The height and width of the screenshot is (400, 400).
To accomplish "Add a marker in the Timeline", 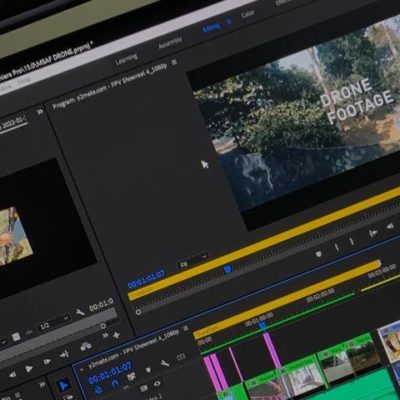I will tap(148, 370).
